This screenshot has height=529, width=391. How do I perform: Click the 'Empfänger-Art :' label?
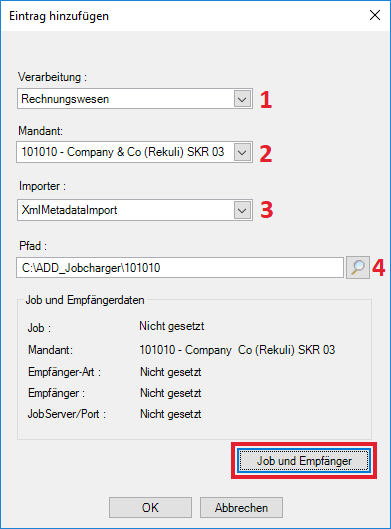pos(64,372)
